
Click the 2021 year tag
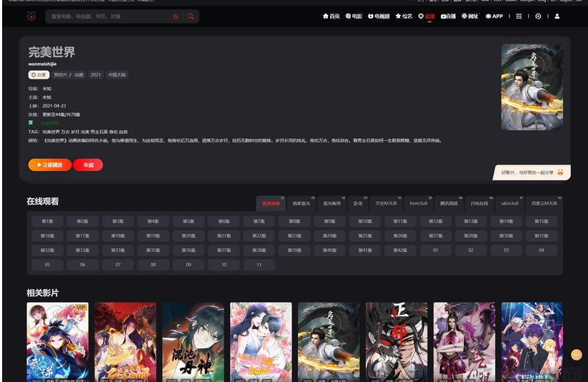pos(96,74)
